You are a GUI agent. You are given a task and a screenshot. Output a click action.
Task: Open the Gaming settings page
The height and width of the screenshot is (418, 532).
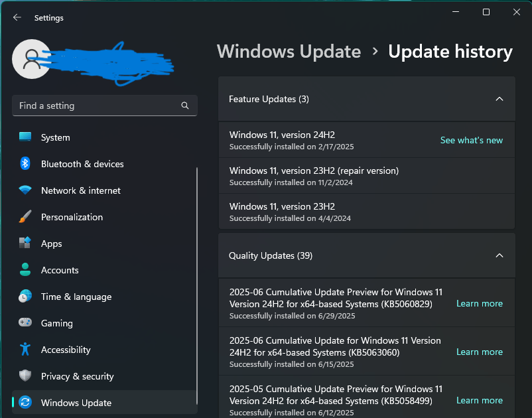[105, 323]
